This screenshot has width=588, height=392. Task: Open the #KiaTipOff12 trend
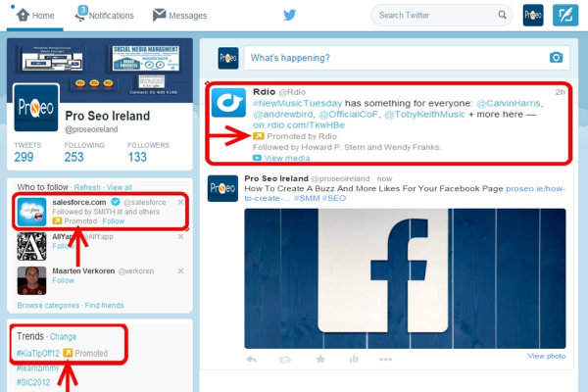(38, 354)
